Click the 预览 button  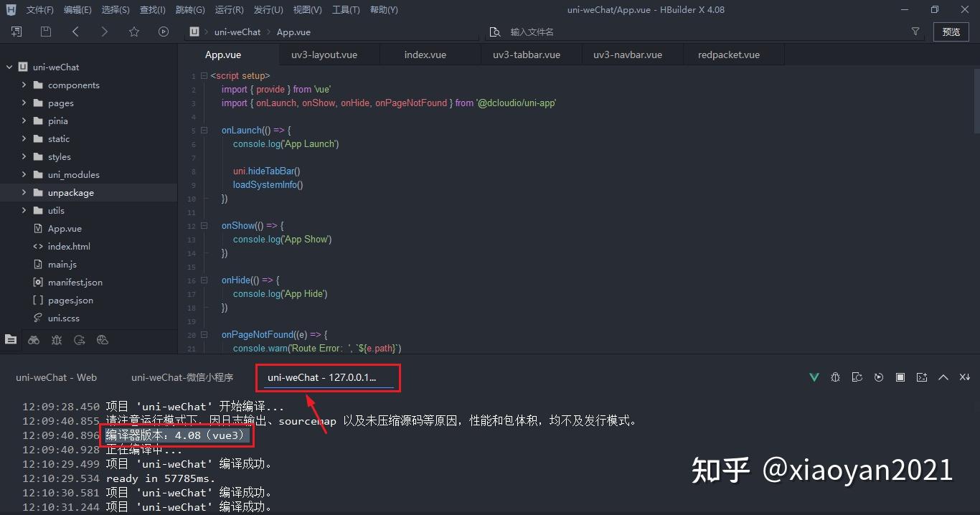[x=951, y=32]
